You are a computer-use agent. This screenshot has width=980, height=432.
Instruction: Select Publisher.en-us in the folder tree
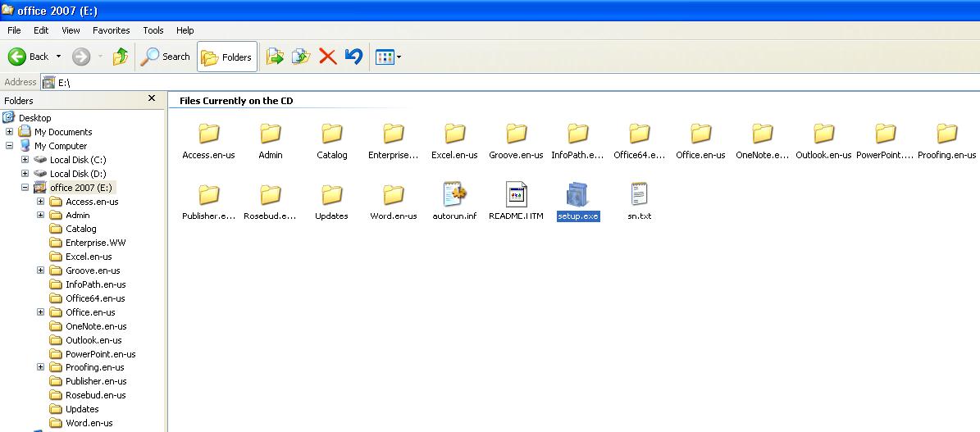coord(97,381)
